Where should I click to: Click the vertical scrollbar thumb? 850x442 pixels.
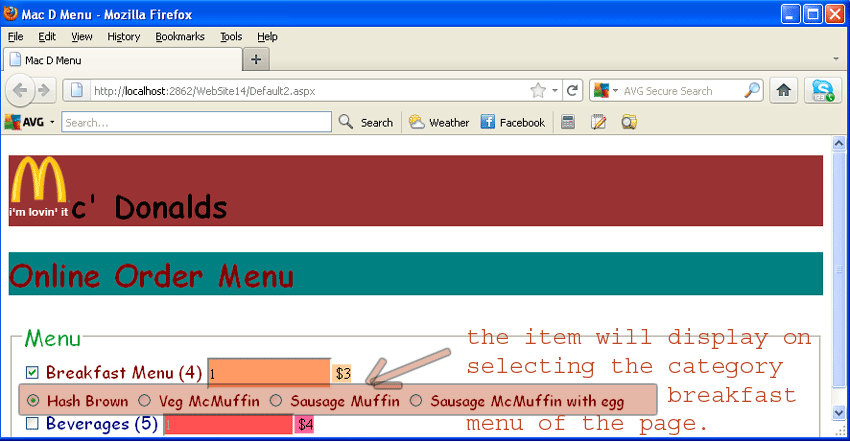click(839, 269)
